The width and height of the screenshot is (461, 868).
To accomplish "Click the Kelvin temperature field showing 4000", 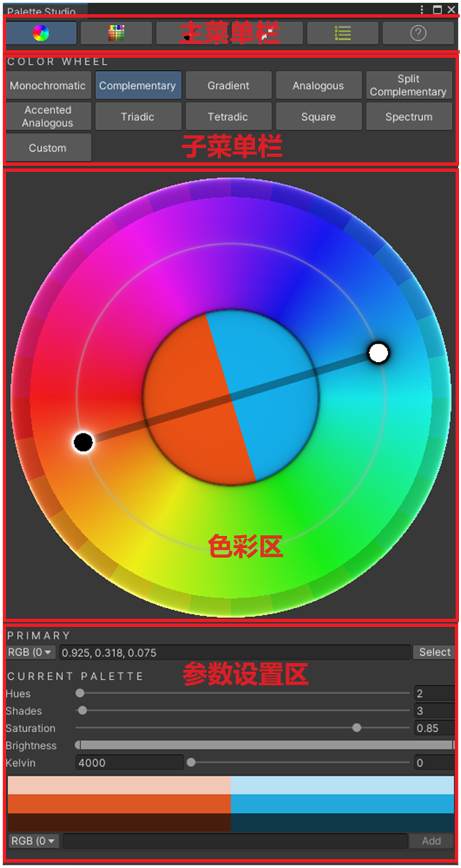I will pos(129,763).
